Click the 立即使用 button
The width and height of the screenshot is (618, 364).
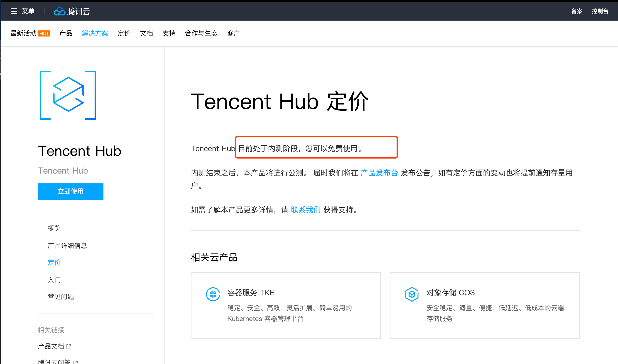pyautogui.click(x=70, y=192)
